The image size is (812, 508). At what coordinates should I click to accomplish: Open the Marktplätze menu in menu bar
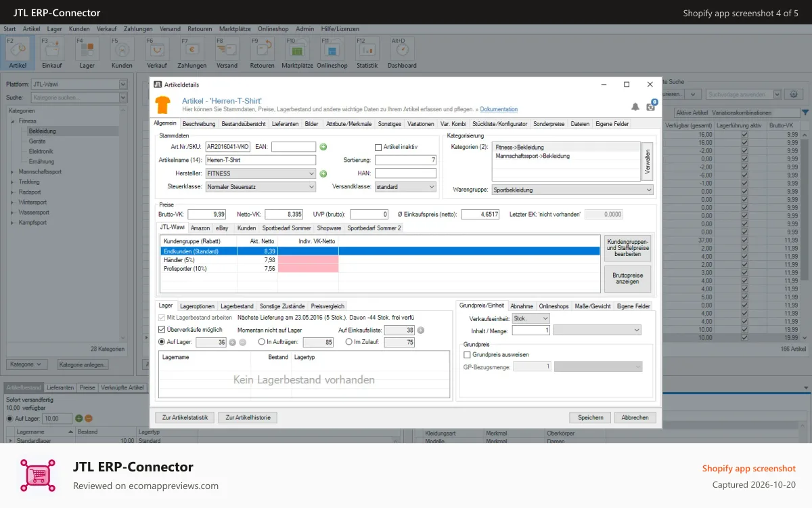(x=235, y=29)
